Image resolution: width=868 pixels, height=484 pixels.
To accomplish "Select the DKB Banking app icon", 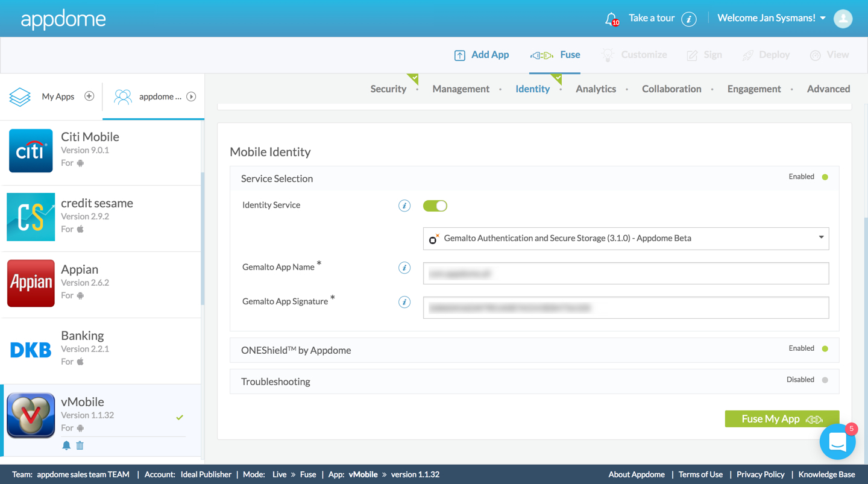I will pyautogui.click(x=31, y=350).
